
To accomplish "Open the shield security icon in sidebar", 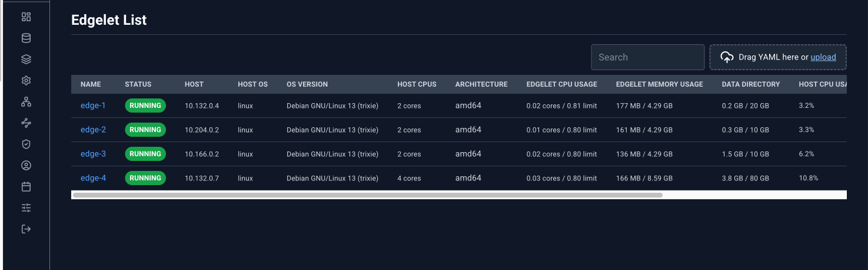I will pyautogui.click(x=26, y=144).
